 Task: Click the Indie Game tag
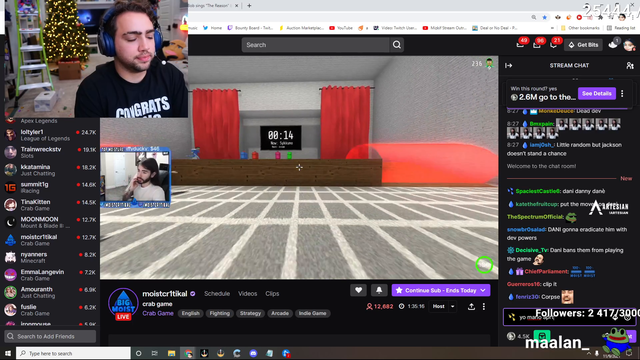(x=312, y=313)
